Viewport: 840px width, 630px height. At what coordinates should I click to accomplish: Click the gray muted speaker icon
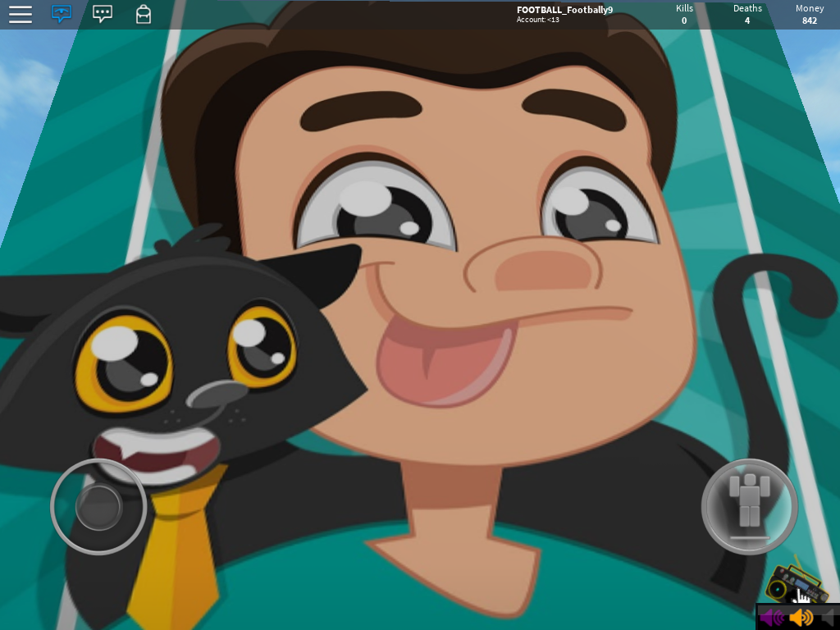click(x=829, y=617)
